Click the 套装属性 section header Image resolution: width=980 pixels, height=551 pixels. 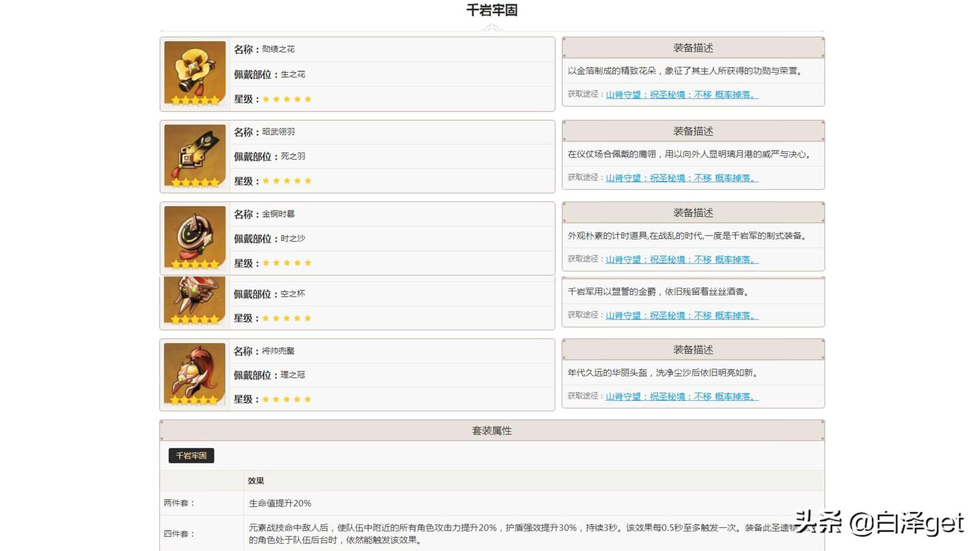[x=492, y=431]
